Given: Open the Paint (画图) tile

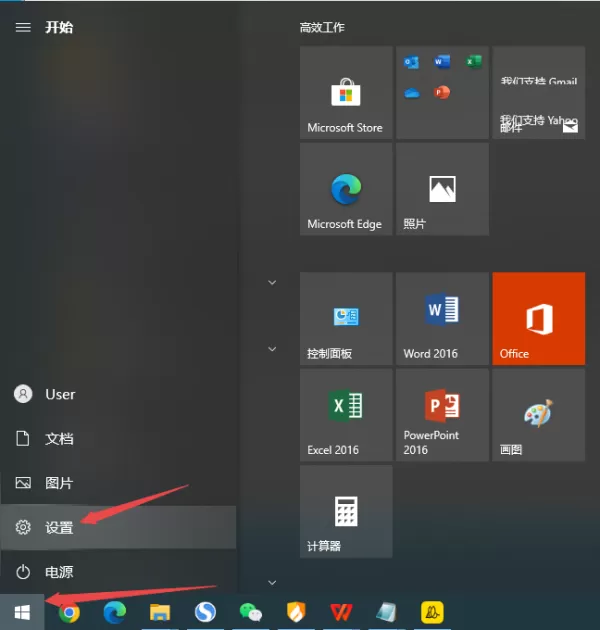Looking at the screenshot, I should (539, 415).
